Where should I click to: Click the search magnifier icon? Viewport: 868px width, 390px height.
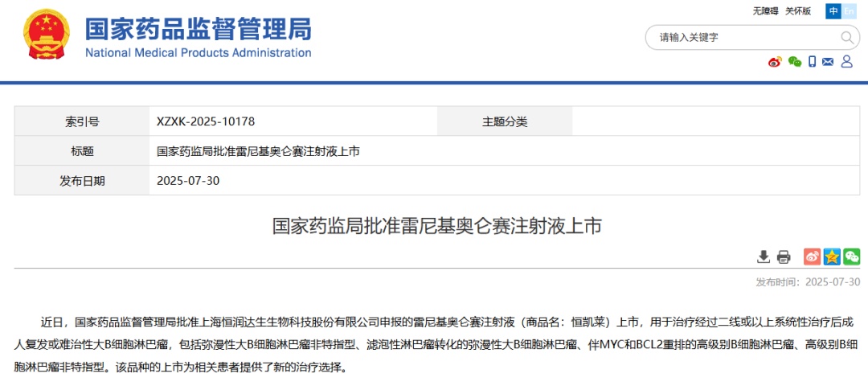point(847,37)
